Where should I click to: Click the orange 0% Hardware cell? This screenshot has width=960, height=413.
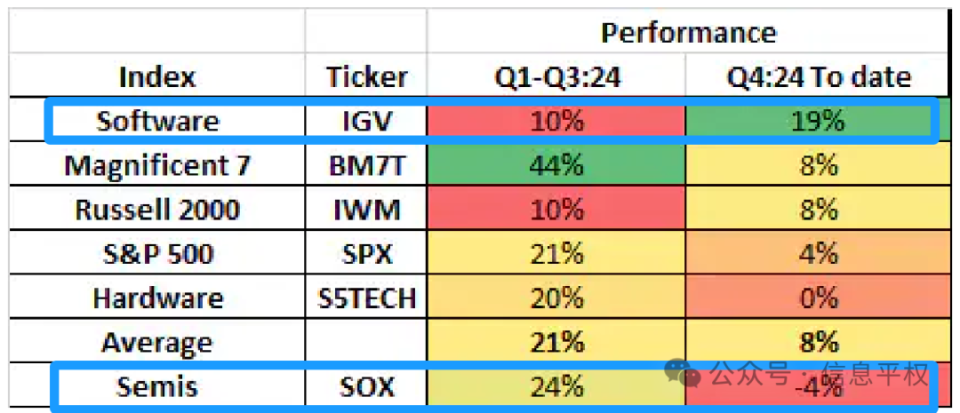(x=817, y=298)
